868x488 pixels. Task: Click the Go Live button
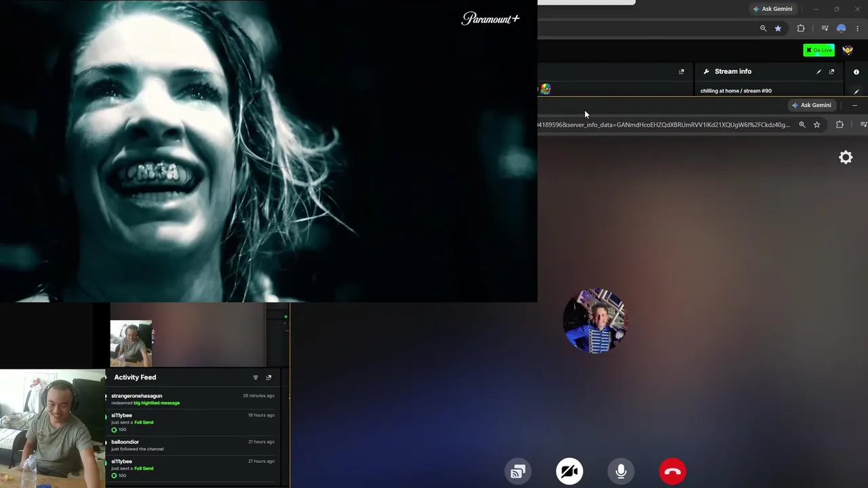pos(819,50)
